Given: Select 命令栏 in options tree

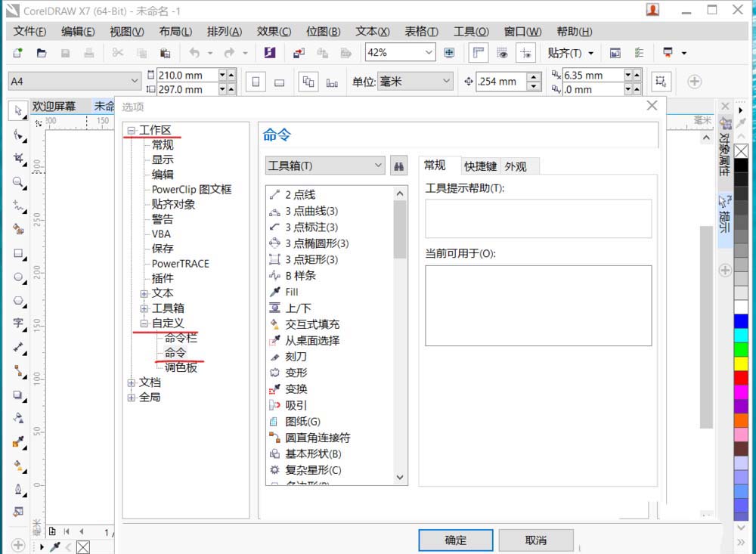Looking at the screenshot, I should click(181, 338).
